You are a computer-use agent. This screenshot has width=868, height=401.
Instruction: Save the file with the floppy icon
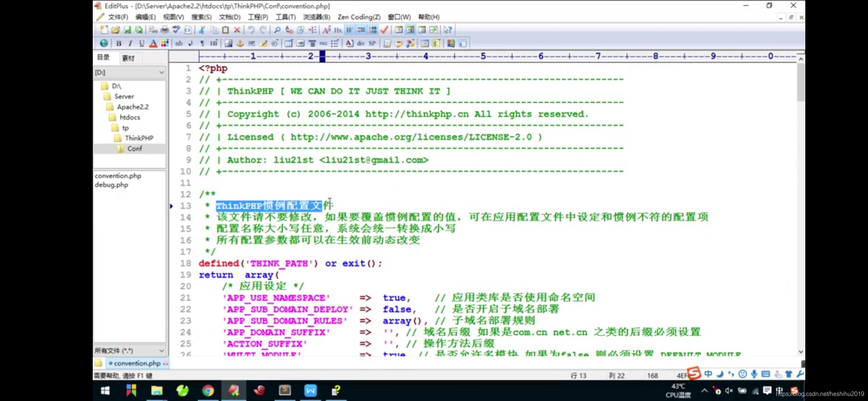tap(127, 30)
